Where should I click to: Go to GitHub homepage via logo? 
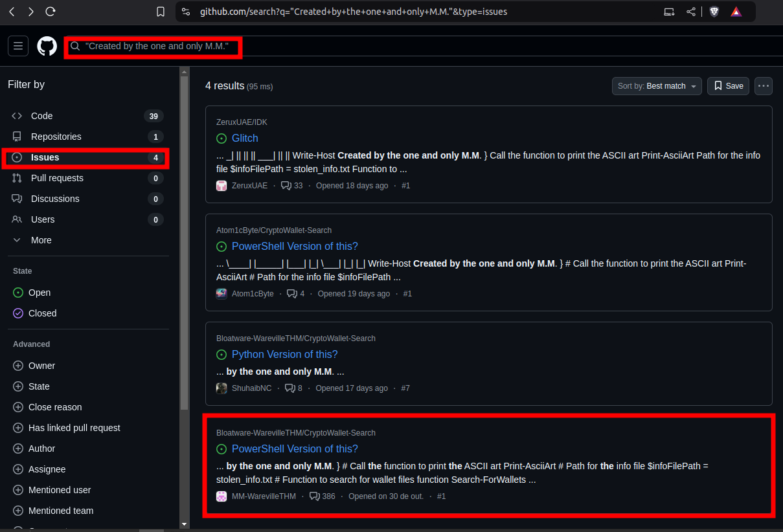(x=47, y=46)
